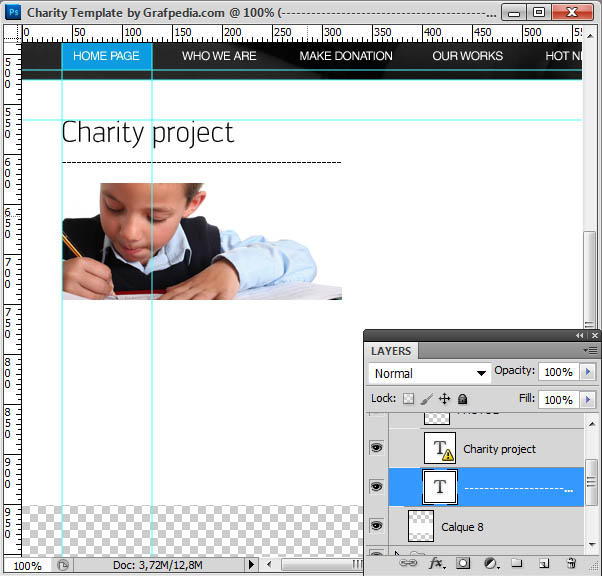
Task: Lock transparent pixels icon
Action: point(408,399)
